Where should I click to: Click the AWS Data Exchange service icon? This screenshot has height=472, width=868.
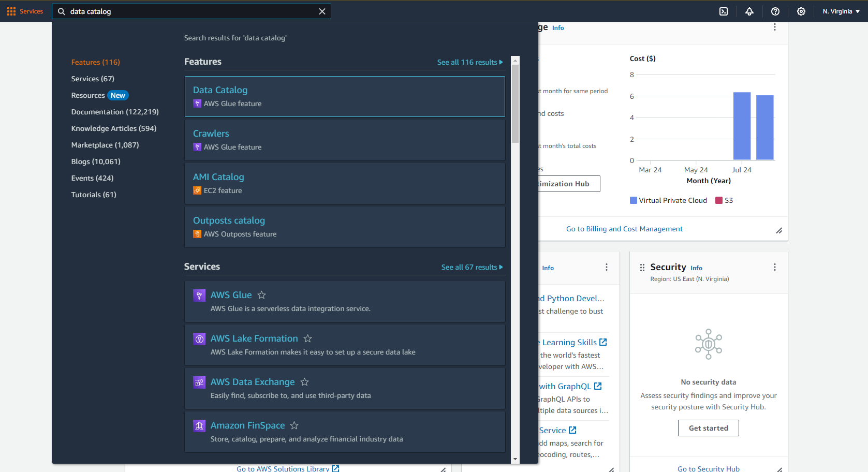pos(199,382)
